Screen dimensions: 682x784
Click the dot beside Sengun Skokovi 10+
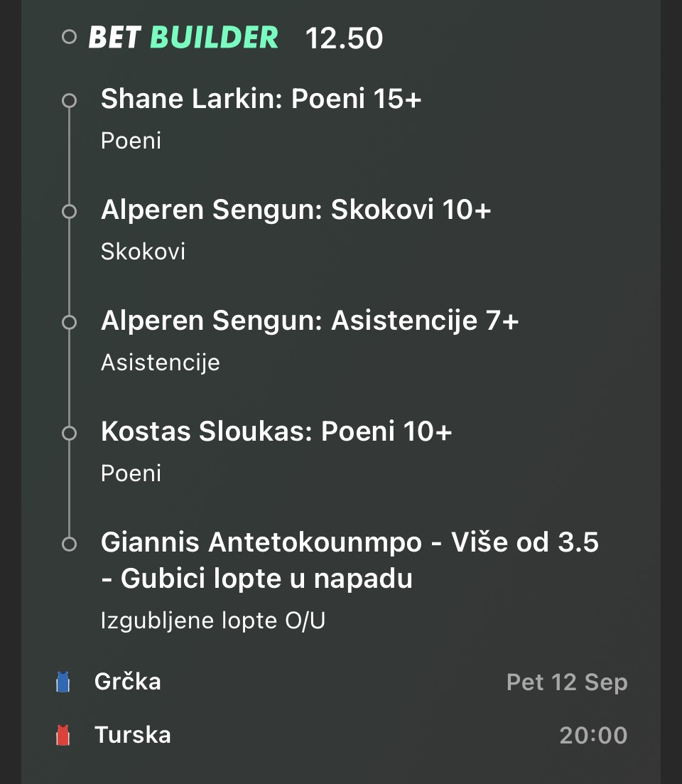(x=69, y=211)
